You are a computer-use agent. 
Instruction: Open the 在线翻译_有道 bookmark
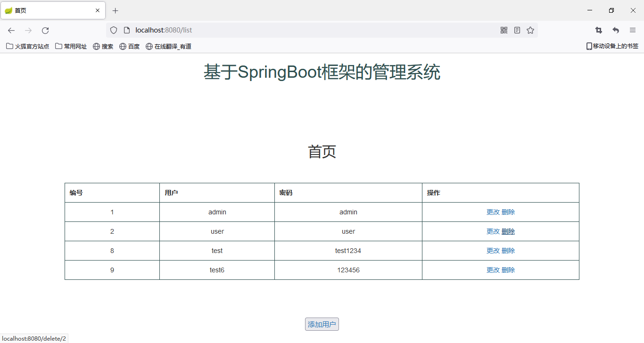(169, 46)
